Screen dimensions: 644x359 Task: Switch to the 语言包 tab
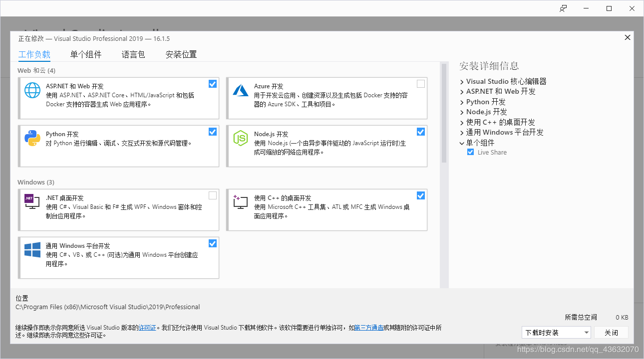133,54
